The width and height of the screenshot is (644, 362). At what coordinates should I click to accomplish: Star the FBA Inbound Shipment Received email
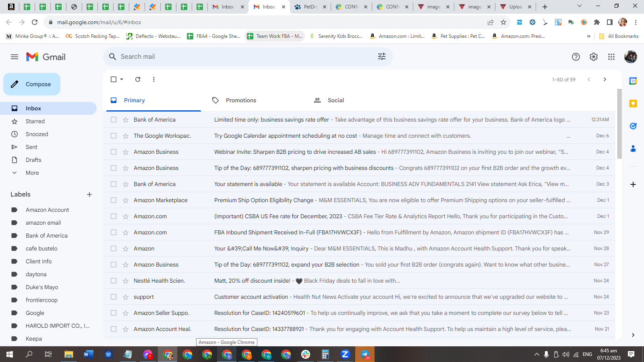(126, 232)
